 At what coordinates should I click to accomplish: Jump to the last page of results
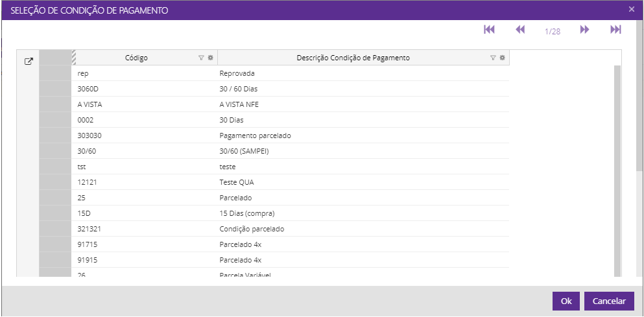coord(615,30)
